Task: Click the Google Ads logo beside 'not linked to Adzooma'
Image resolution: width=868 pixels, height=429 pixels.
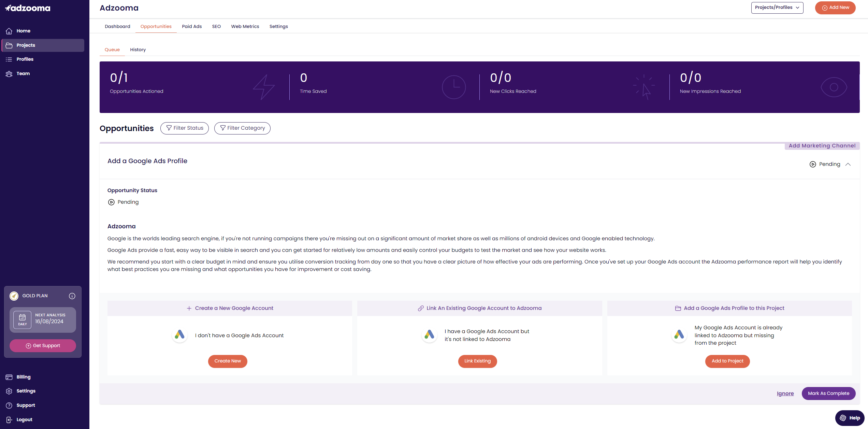Action: tap(429, 335)
